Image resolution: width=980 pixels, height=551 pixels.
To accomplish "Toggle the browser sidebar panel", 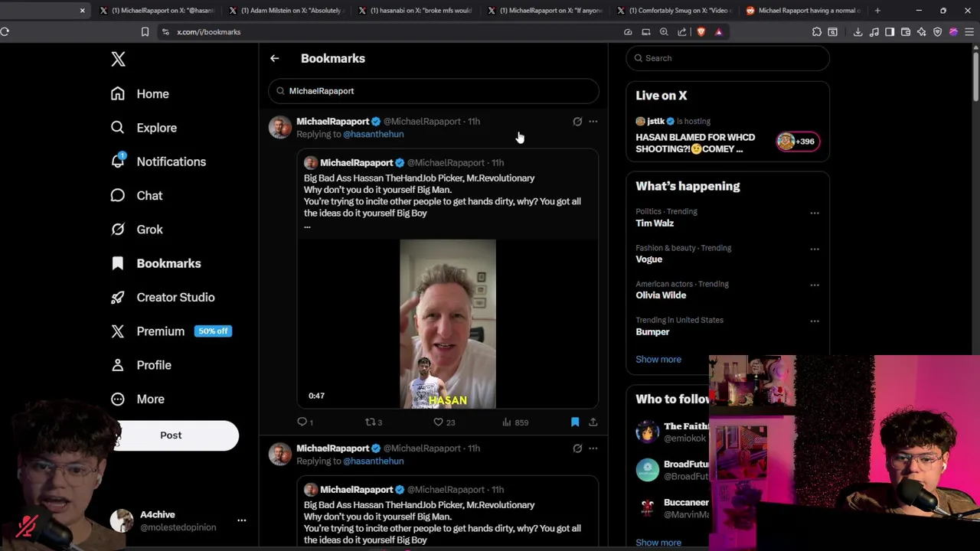I will pyautogui.click(x=890, y=32).
